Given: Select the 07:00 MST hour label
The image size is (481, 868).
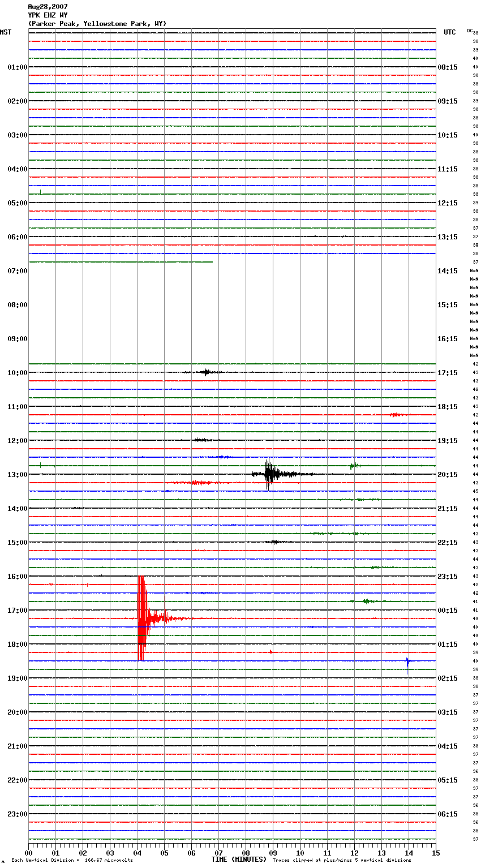Looking at the screenshot, I should click(17, 271).
